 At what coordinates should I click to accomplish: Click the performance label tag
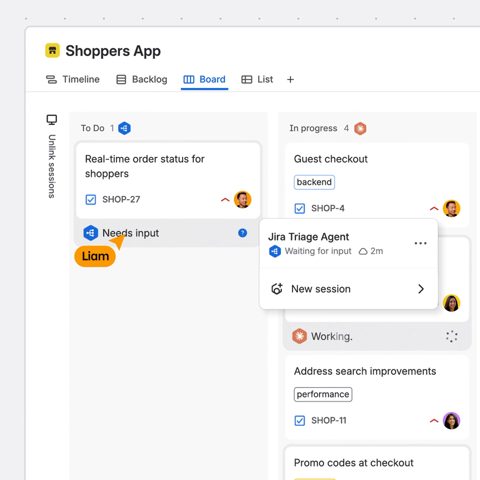(x=323, y=394)
